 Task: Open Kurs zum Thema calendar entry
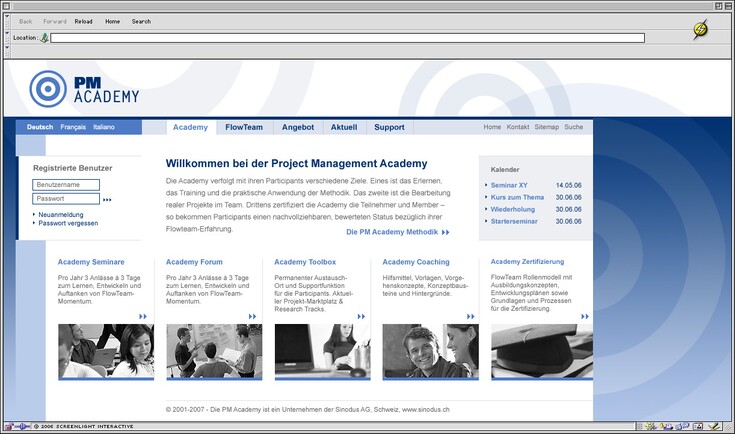pyautogui.click(x=518, y=197)
